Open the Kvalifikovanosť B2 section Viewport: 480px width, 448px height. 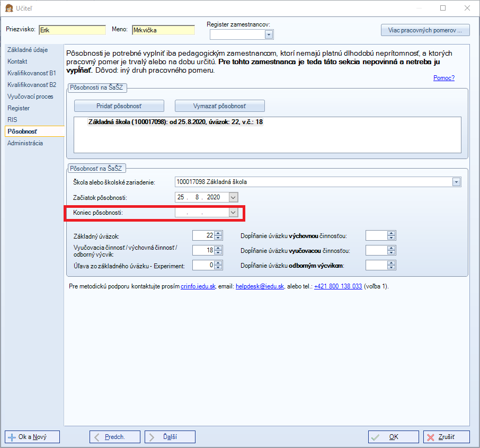(x=32, y=85)
